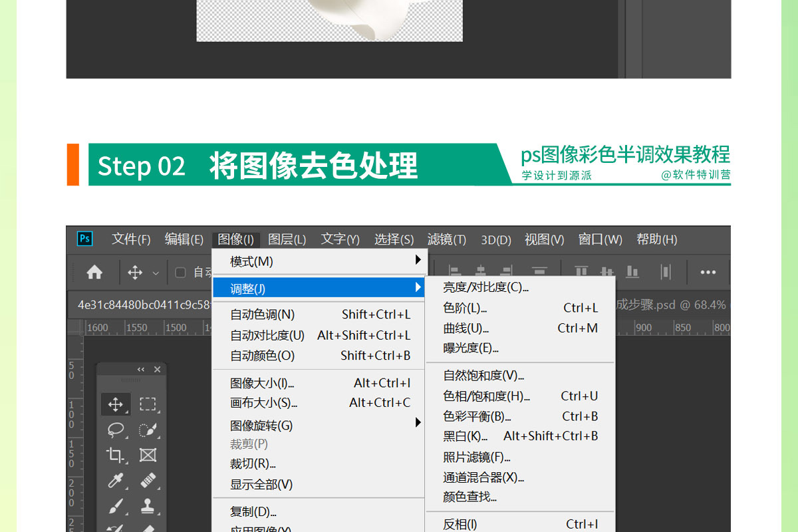Select the Rectangular Marquee tool
Viewport: 798px width, 532px height.
point(148,404)
